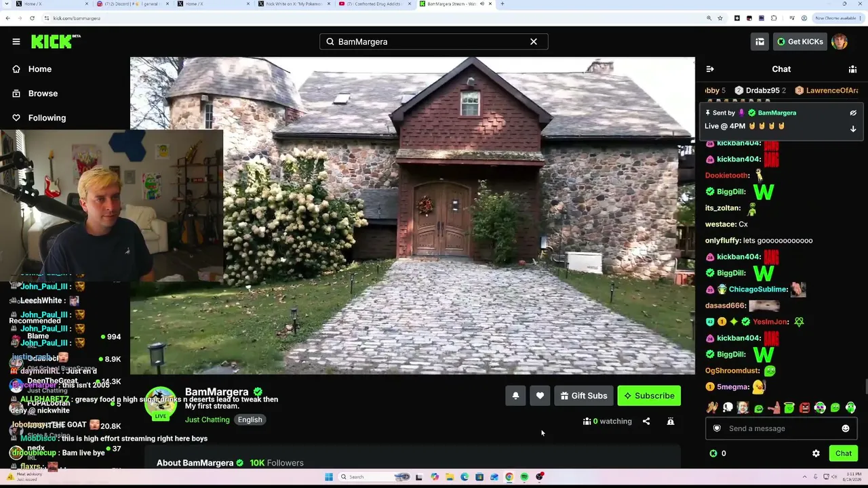The image size is (868, 488).
Task: Hide the pinned message
Action: (853, 113)
